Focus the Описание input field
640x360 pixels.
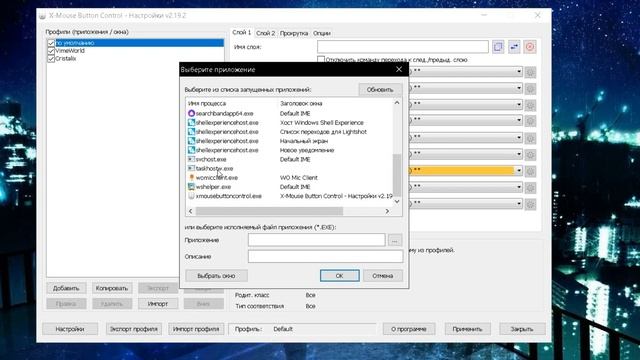[325, 256]
